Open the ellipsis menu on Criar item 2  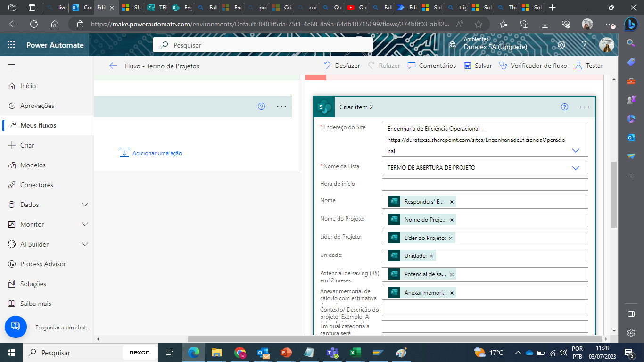click(x=585, y=107)
